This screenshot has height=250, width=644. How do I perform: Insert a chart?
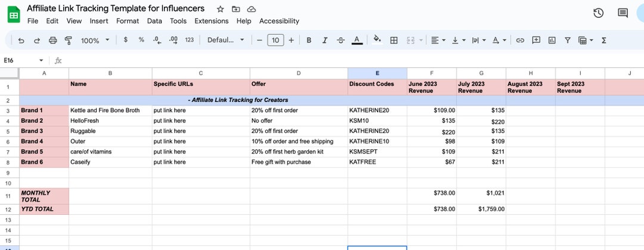[x=552, y=40]
